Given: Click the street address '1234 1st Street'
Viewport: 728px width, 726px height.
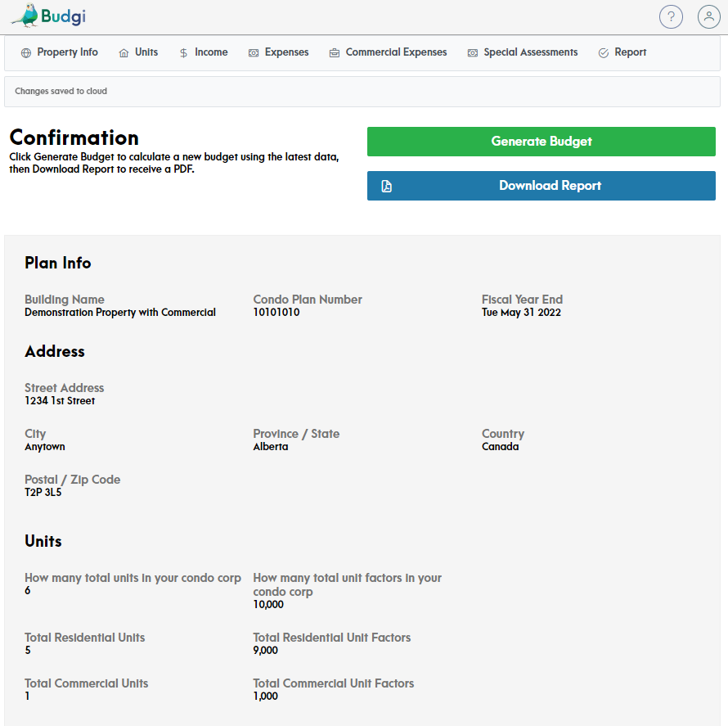Looking at the screenshot, I should coord(60,400).
